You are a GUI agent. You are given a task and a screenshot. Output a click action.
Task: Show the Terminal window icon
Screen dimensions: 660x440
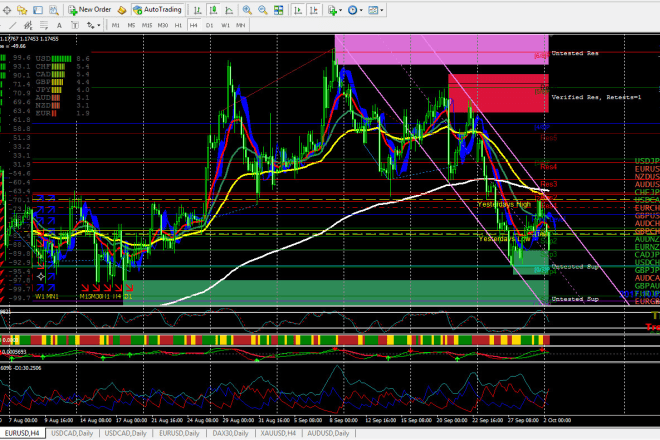click(x=38, y=10)
